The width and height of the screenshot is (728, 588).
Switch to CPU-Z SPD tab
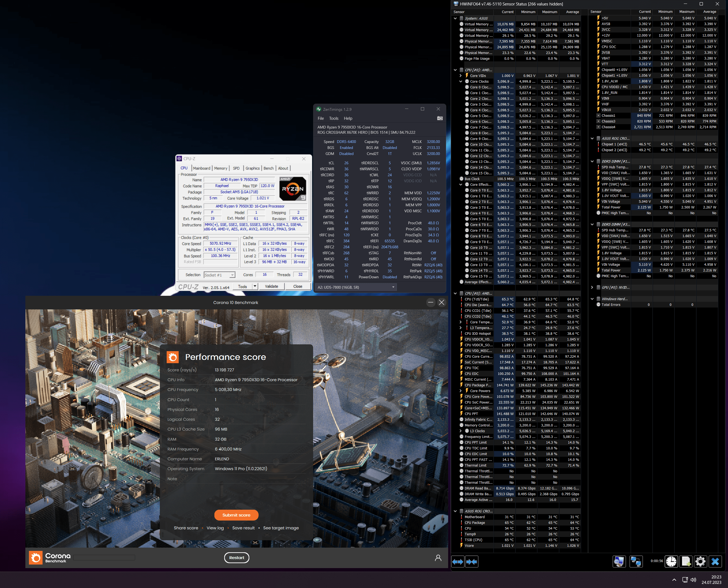[x=236, y=168]
